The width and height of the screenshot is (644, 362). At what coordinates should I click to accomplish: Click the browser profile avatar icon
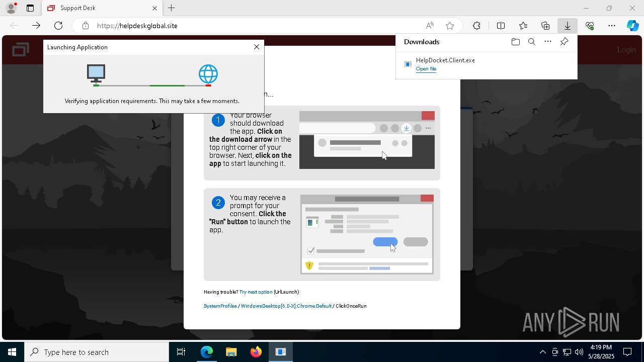coord(11,8)
